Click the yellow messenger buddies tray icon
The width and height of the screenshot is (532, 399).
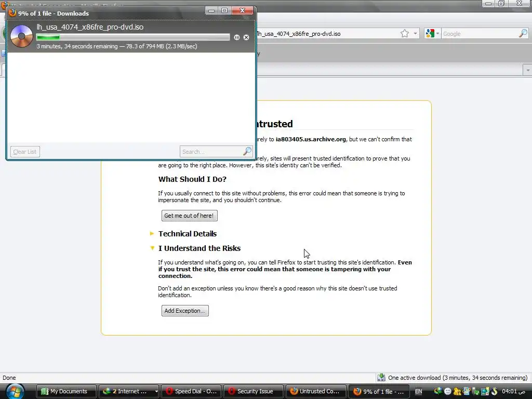click(457, 391)
